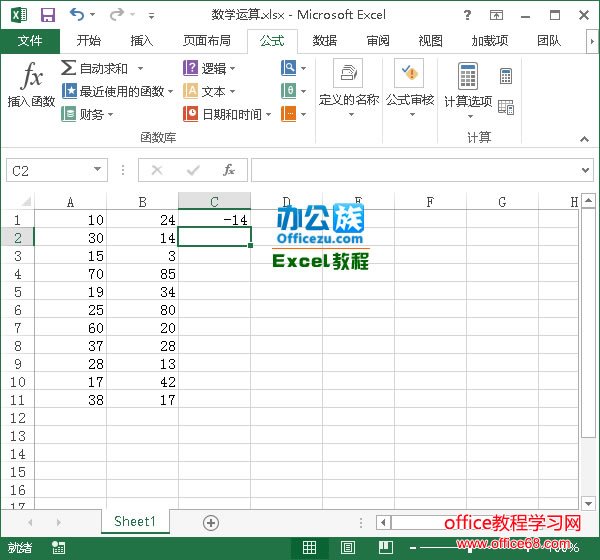Click the Save icon in quick access toolbar
Screen dimensions: 600x560
[x=48, y=15]
